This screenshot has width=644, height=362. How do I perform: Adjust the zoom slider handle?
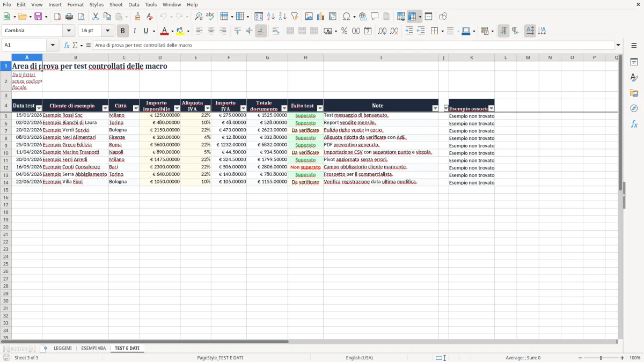tap(601, 358)
